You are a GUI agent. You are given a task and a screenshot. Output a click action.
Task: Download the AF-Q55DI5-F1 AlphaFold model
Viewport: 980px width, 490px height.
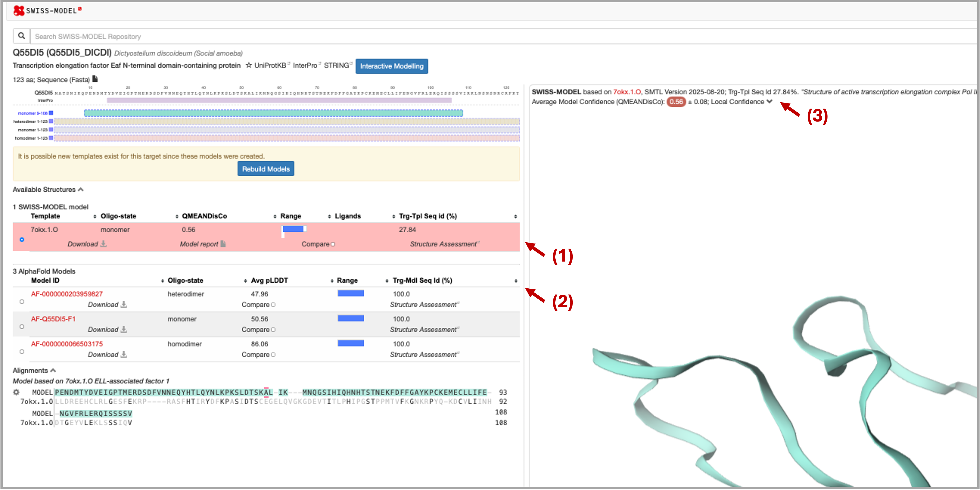(x=107, y=329)
